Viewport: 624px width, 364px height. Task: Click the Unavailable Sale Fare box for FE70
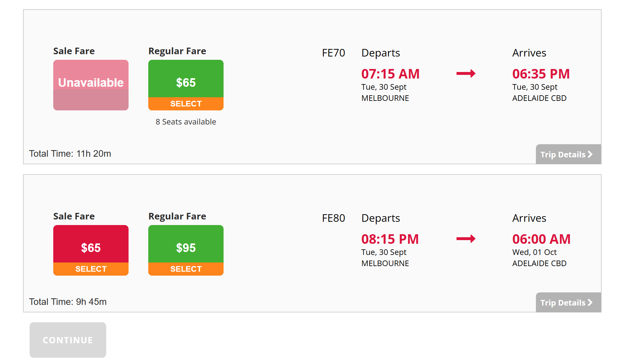tap(91, 85)
